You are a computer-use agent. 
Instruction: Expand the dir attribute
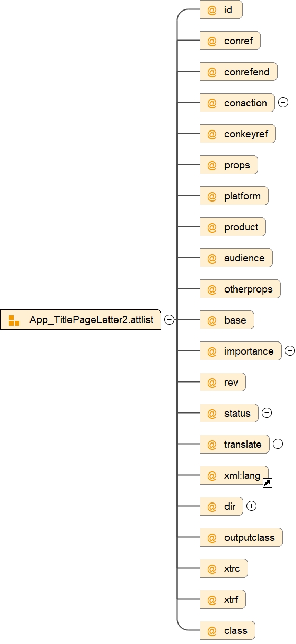(251, 506)
